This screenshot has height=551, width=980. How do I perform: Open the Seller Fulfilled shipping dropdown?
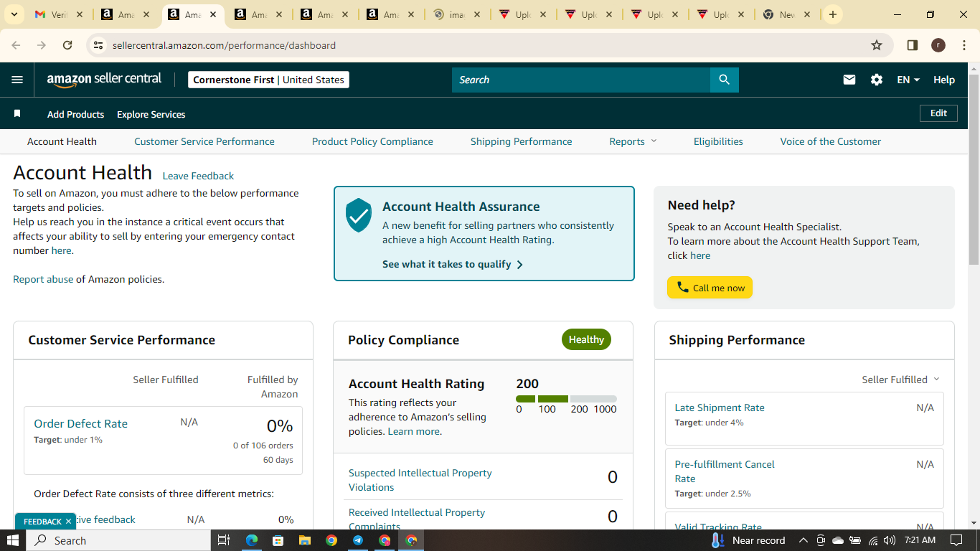[900, 380]
